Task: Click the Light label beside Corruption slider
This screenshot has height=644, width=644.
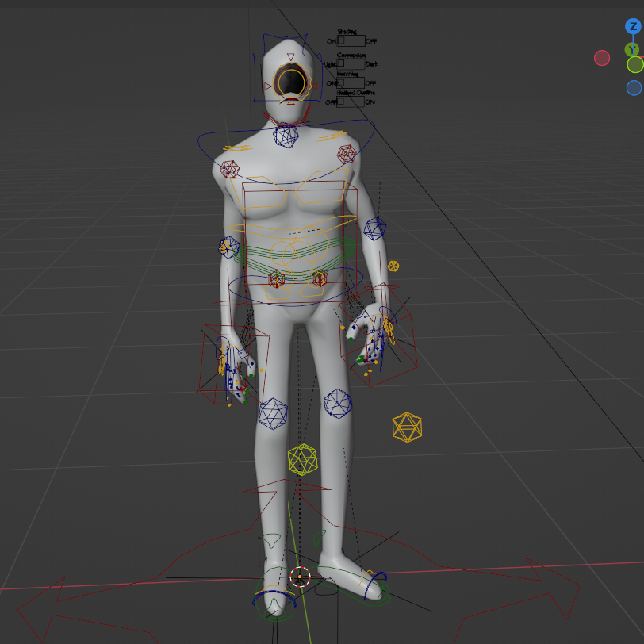Action: (x=329, y=64)
